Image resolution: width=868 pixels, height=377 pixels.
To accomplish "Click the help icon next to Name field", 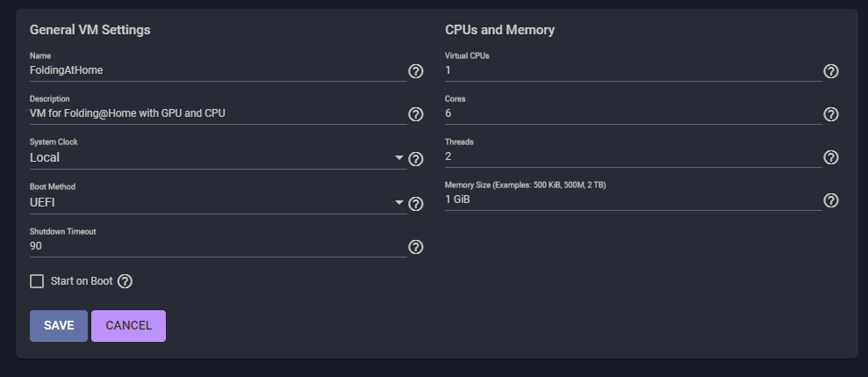I will 416,71.
